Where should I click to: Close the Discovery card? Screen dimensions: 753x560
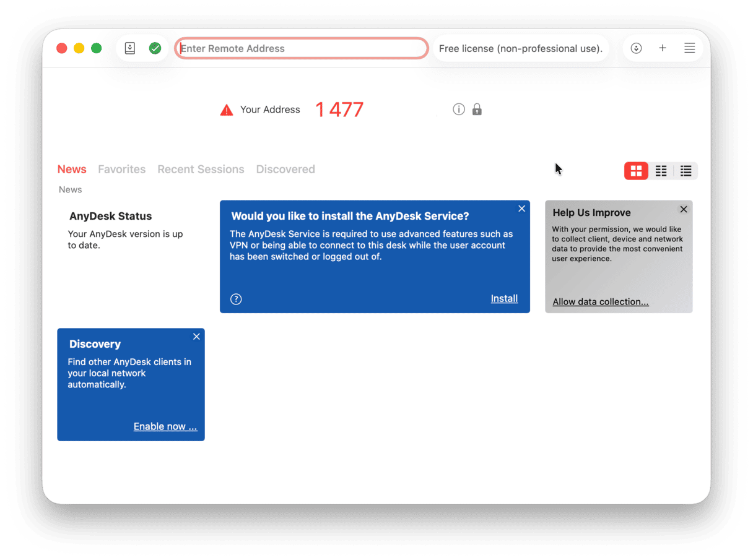pyautogui.click(x=196, y=337)
